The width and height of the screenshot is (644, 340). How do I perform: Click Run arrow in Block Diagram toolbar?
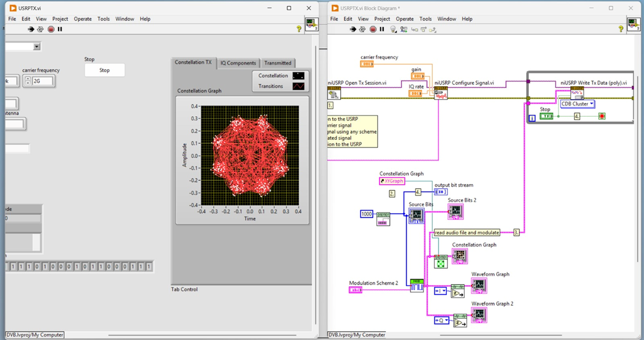pos(353,29)
